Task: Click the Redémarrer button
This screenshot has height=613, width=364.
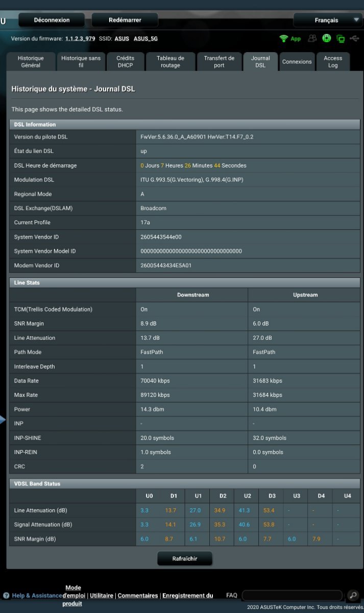Action: pos(125,20)
